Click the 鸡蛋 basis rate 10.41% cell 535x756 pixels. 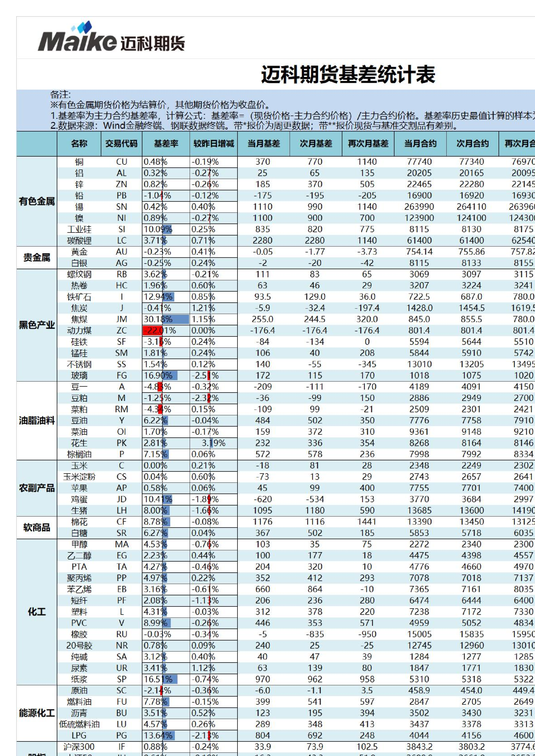pos(166,499)
